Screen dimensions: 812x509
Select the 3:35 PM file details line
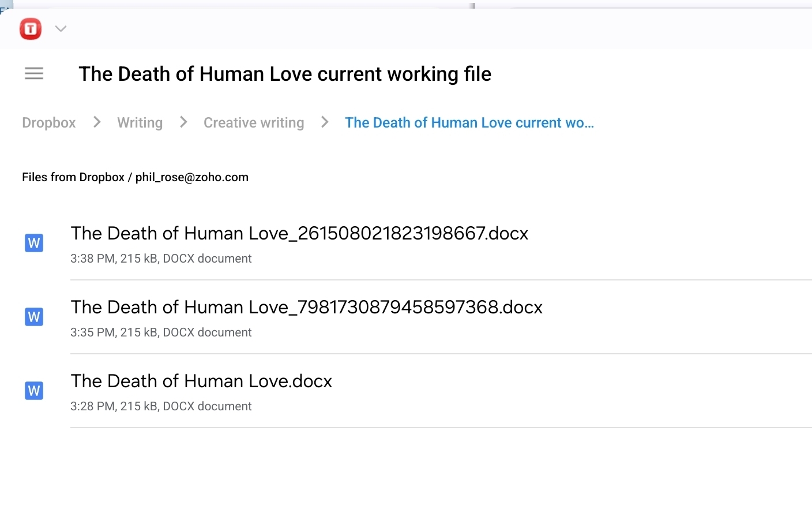click(161, 332)
